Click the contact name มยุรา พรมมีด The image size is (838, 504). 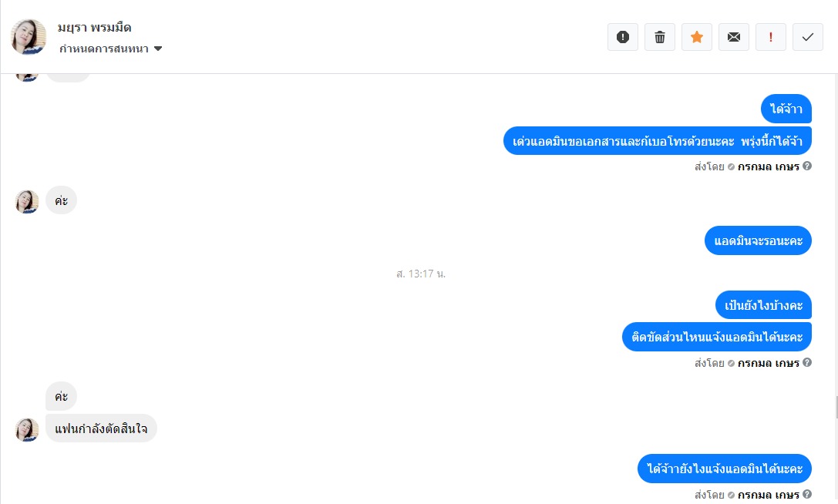click(95, 27)
